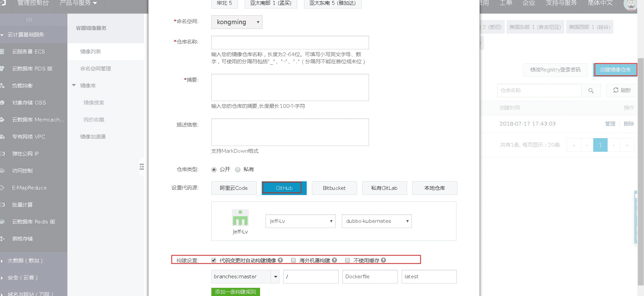This screenshot has height=296, width=644.
Task: Select the 私有 repository type radio
Action: click(x=238, y=169)
